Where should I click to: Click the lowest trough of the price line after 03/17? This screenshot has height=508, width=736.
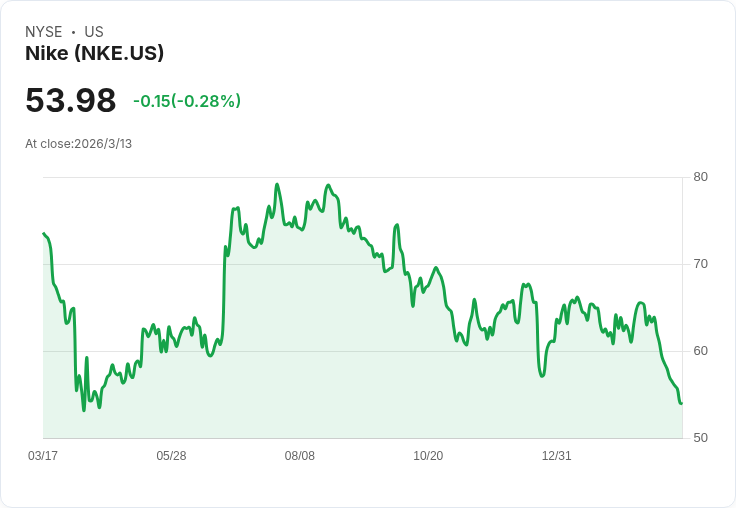click(84, 410)
